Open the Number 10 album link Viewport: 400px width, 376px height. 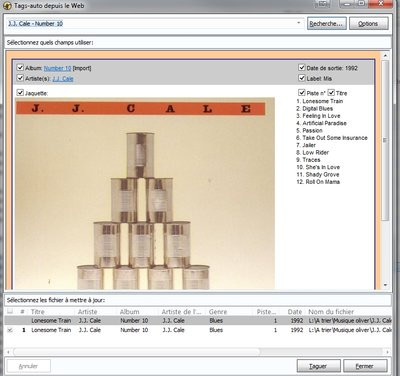57,68
